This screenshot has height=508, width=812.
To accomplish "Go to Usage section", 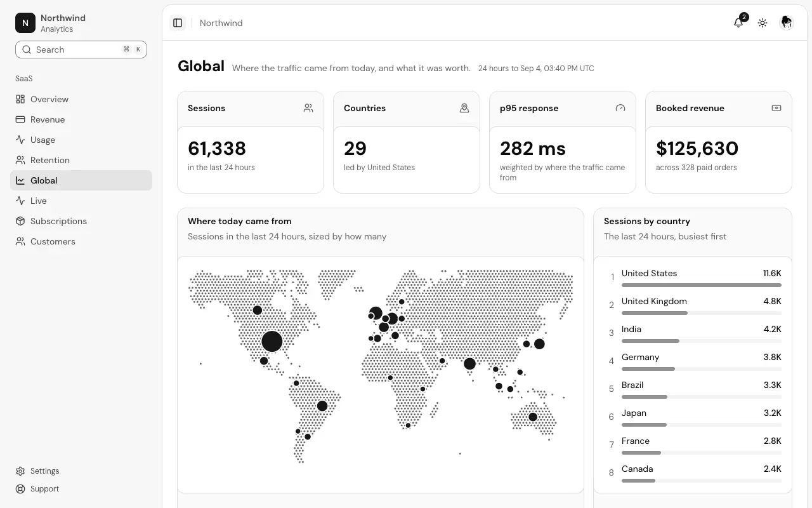I will coord(81,140).
